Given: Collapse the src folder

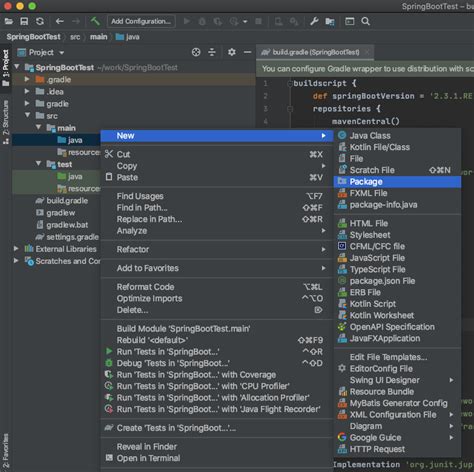Looking at the screenshot, I should [27, 115].
